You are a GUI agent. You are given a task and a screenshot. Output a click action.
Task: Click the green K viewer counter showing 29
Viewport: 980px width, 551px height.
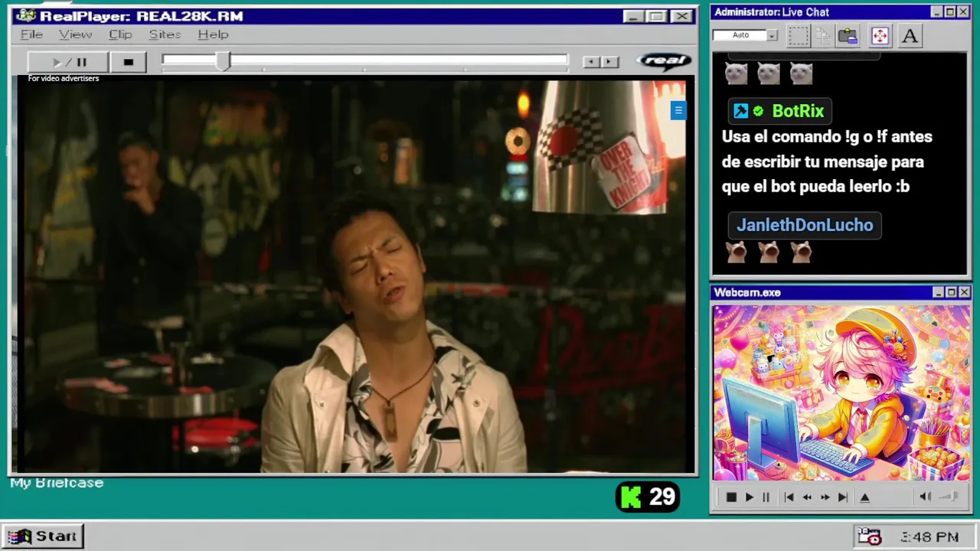[x=648, y=497]
